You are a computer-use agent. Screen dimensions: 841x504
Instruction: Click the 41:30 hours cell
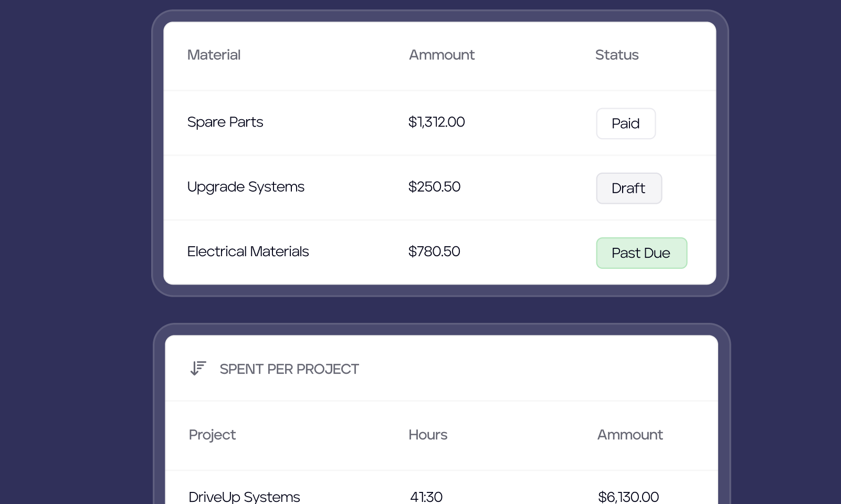[426, 497]
